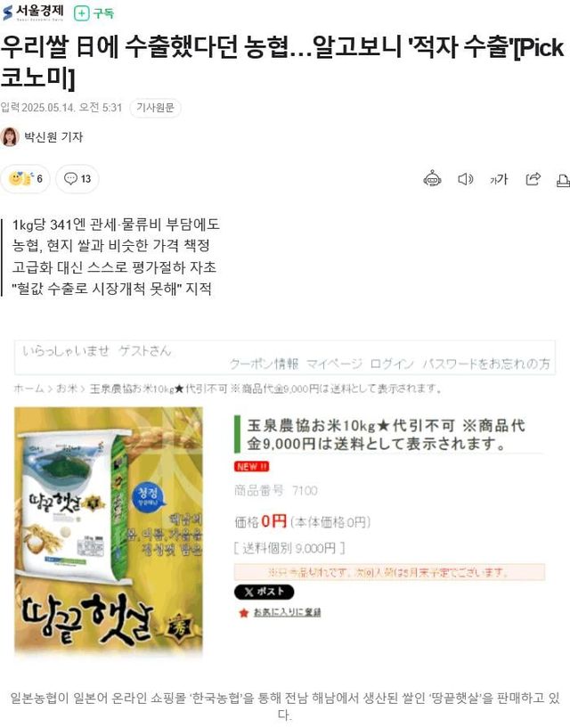The height and width of the screenshot is (728, 570).
Task: Open the emoji reactions button showing 6
Action: coord(25,179)
